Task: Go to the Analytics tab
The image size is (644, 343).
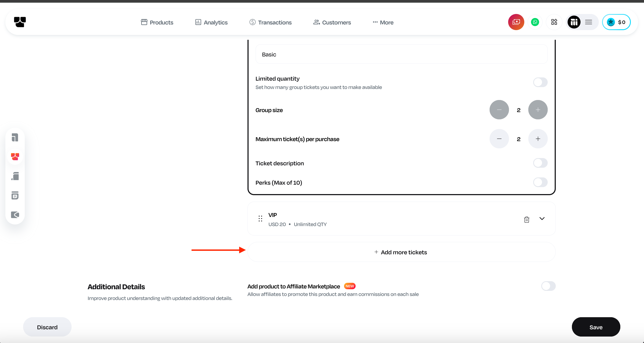Action: tap(211, 23)
